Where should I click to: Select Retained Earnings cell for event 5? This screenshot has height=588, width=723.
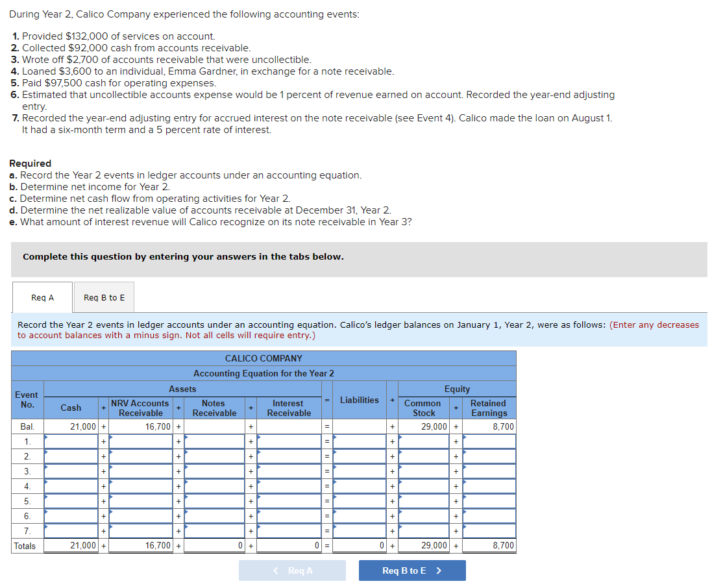[x=489, y=501]
